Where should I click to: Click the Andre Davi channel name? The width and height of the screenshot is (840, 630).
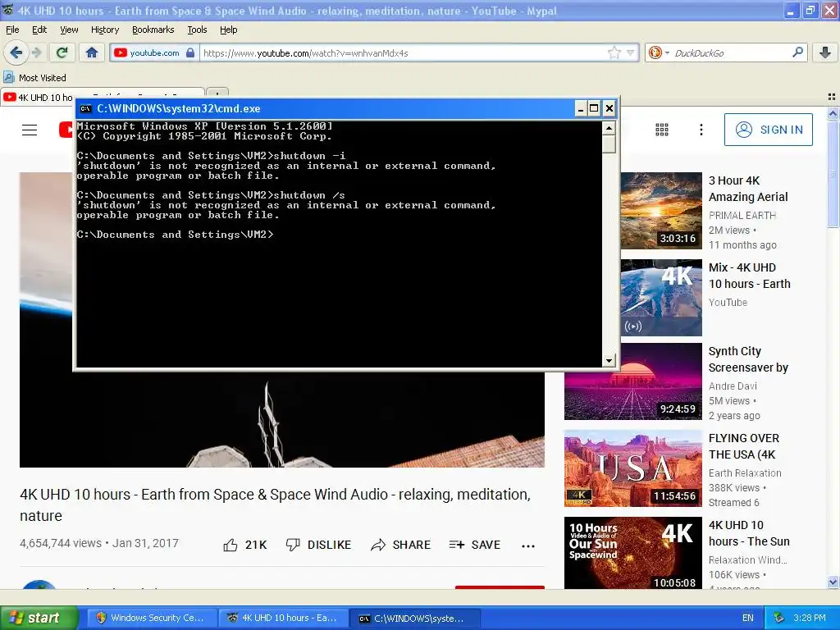(733, 386)
